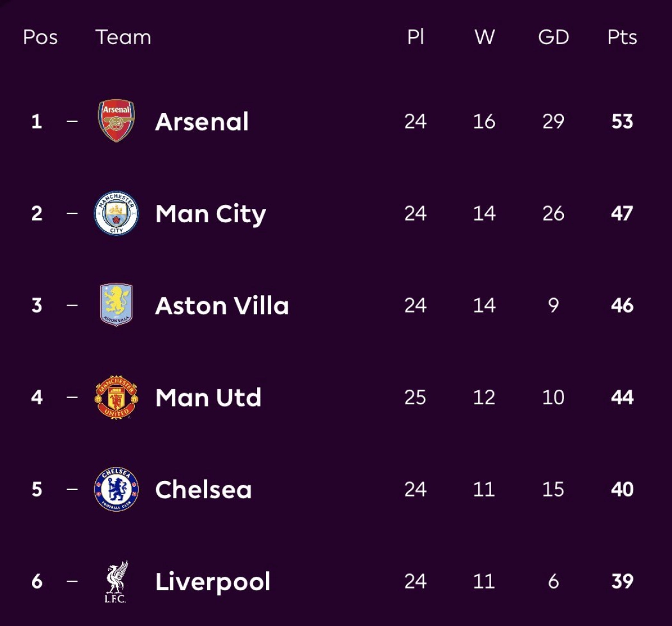This screenshot has width=672, height=626.
Task: Select the Chelsea team name
Action: point(203,490)
